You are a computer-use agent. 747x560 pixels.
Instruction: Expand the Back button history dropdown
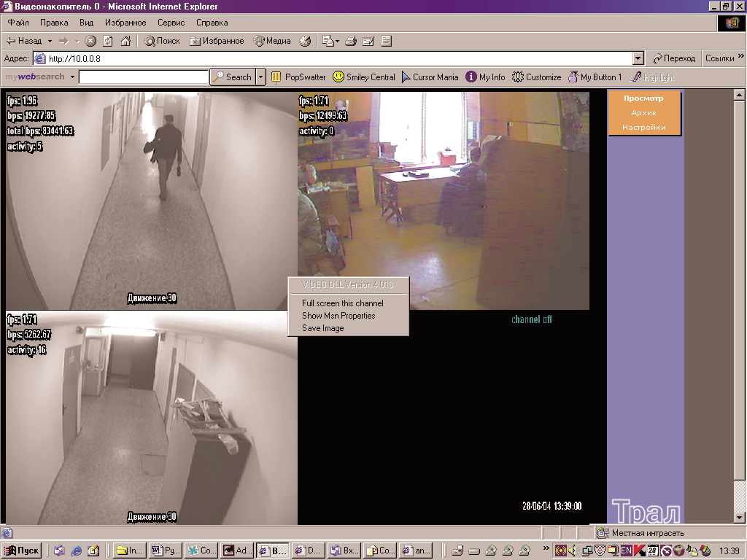pos(50,42)
